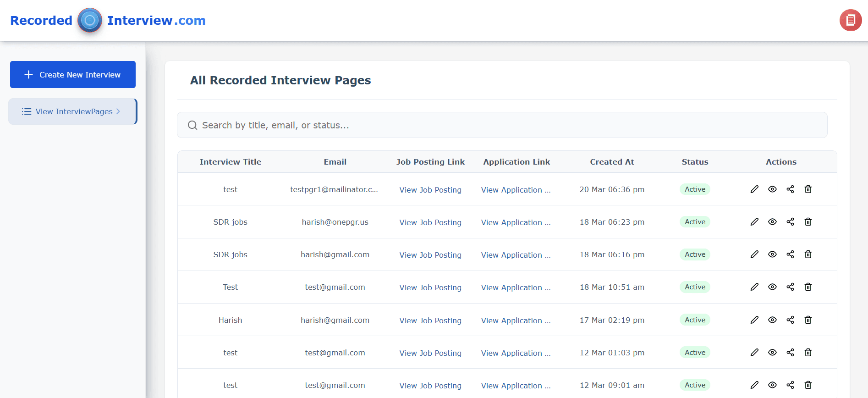The height and width of the screenshot is (398, 868).
Task: Delete the 18 Mar 10:51 am Test interview
Action: pyautogui.click(x=808, y=287)
